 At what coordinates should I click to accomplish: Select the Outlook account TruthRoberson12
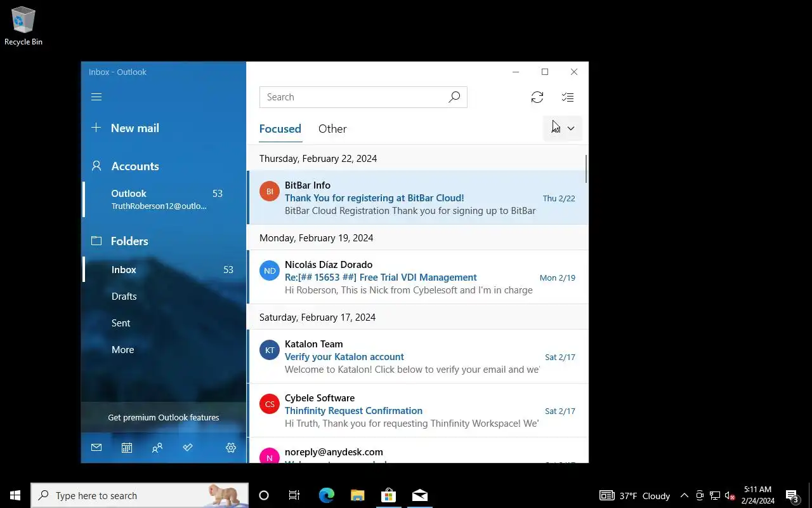[164, 199]
